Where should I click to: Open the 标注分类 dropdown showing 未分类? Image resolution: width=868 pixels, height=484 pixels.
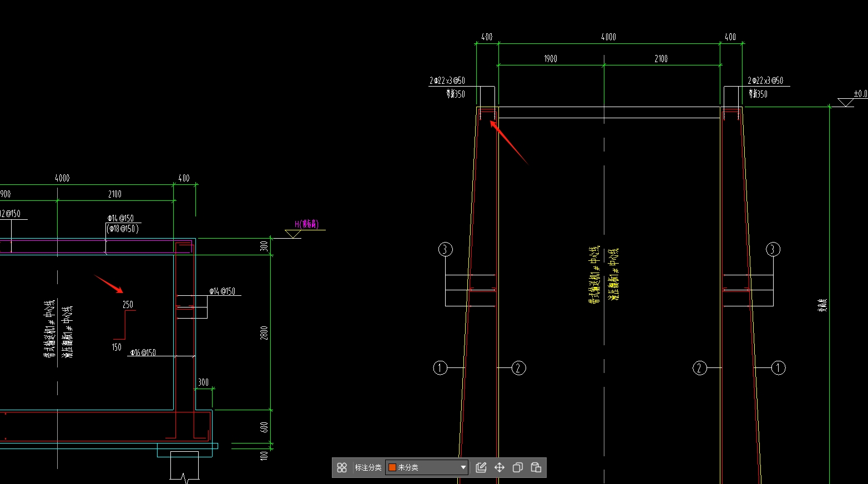[427, 467]
